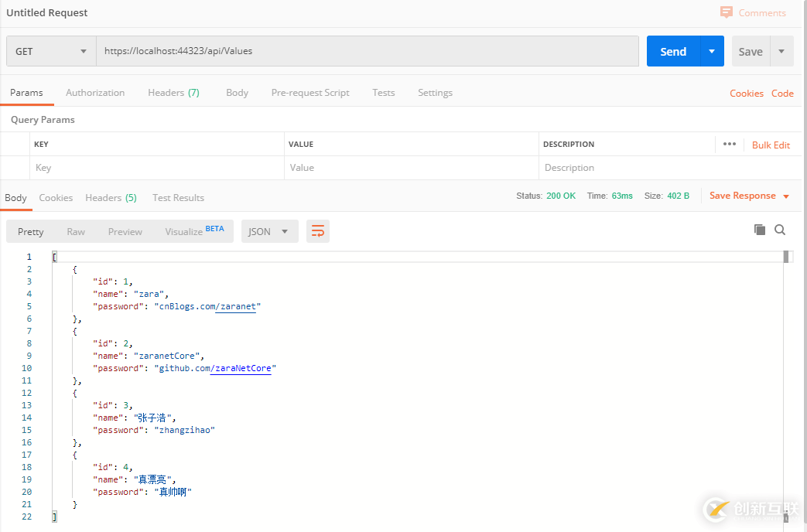Screen dimensions: 807x532
Task: Open the Comments speech bubble icon
Action: [x=727, y=12]
